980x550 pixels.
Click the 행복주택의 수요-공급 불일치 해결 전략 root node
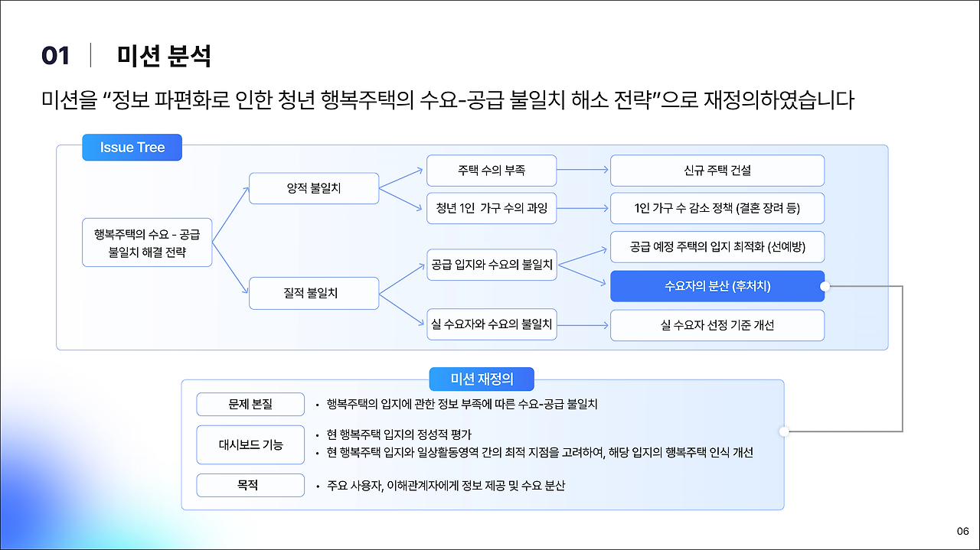coord(146,242)
